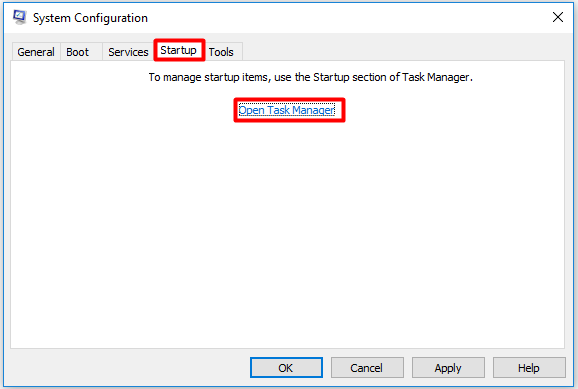Launch Task Manager from Startup pane
578x389 pixels.
[286, 110]
